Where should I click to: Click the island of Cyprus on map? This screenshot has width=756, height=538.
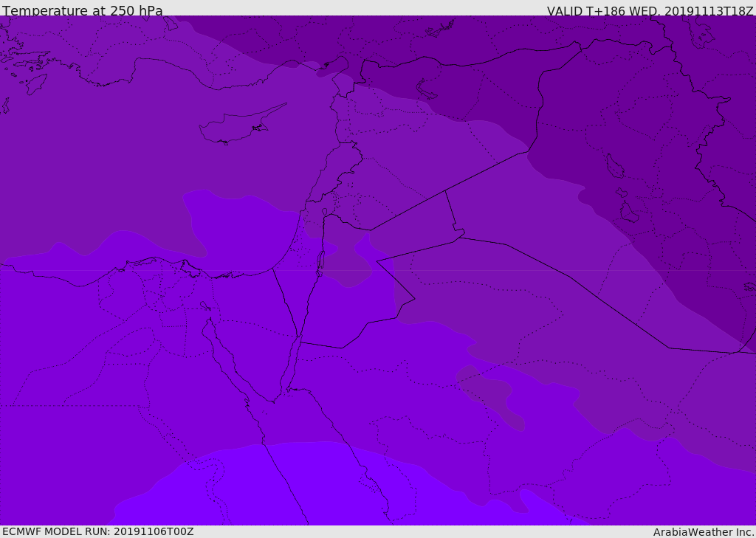(242, 124)
